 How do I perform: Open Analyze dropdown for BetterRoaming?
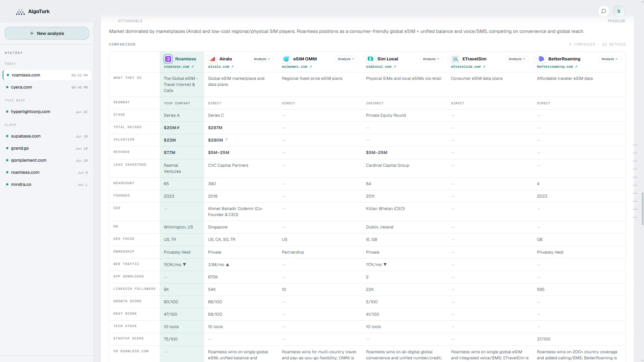click(610, 59)
